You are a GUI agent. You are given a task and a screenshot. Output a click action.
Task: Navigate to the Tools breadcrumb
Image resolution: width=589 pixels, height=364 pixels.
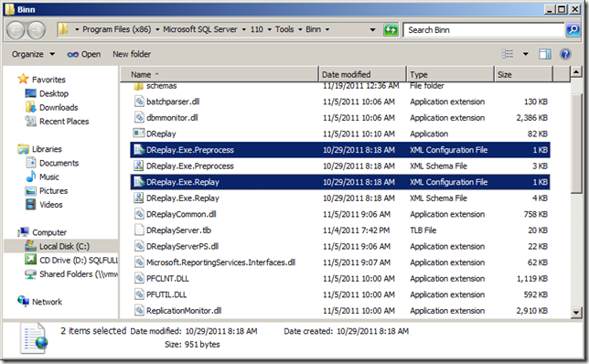[284, 29]
